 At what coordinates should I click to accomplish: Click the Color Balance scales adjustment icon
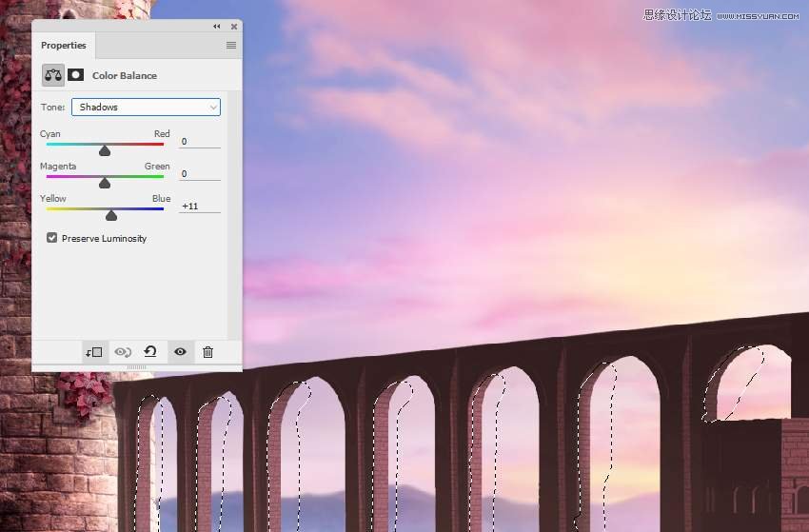[x=53, y=75]
